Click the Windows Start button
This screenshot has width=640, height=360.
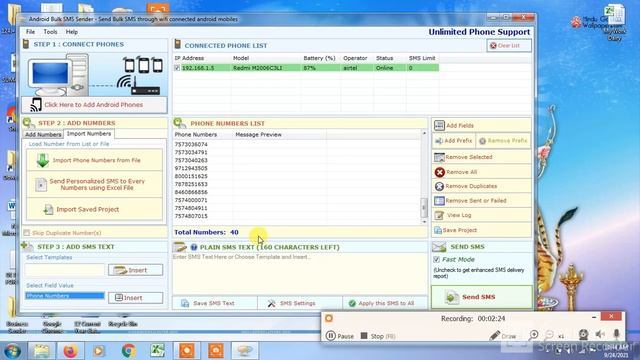(x=12, y=351)
